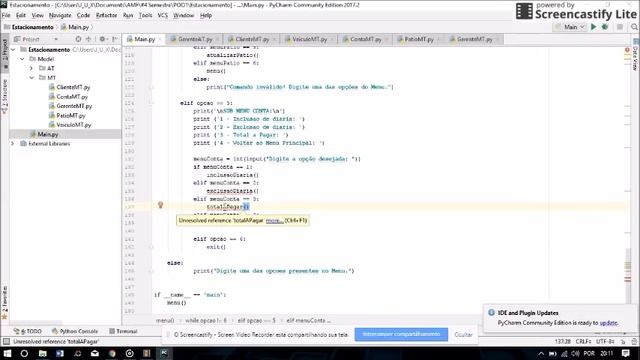Open the File menu
The height and width of the screenshot is (360, 640).
(x=6, y=16)
